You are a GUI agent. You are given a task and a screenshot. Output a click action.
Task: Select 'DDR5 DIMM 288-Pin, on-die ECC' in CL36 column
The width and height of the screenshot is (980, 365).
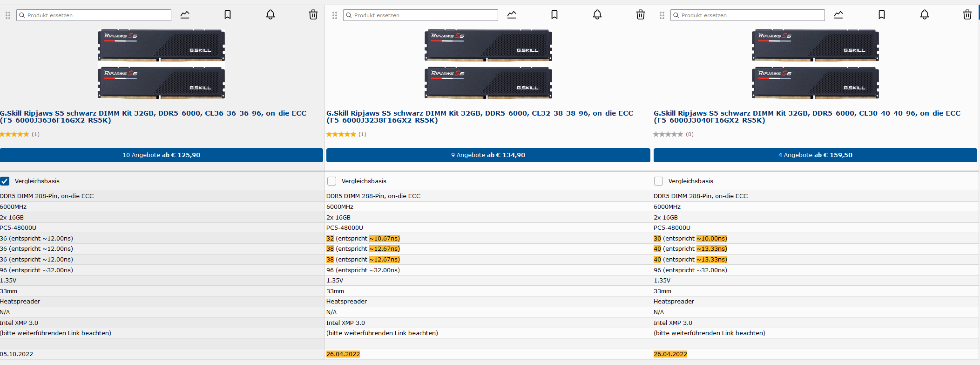click(x=47, y=196)
